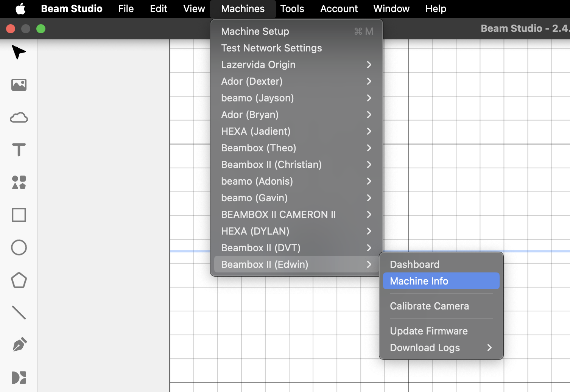Viewport: 570px width, 392px height.
Task: Open the File menu
Action: tap(126, 9)
